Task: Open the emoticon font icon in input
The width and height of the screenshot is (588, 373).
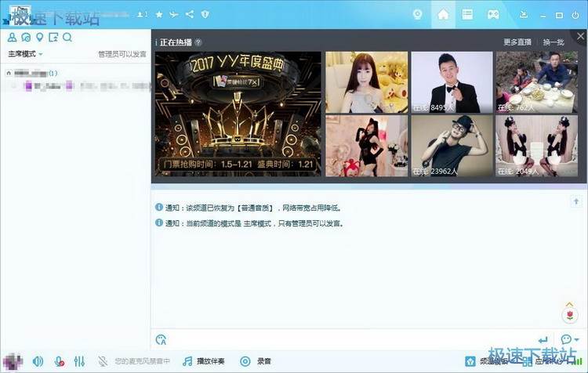Action: (161, 339)
